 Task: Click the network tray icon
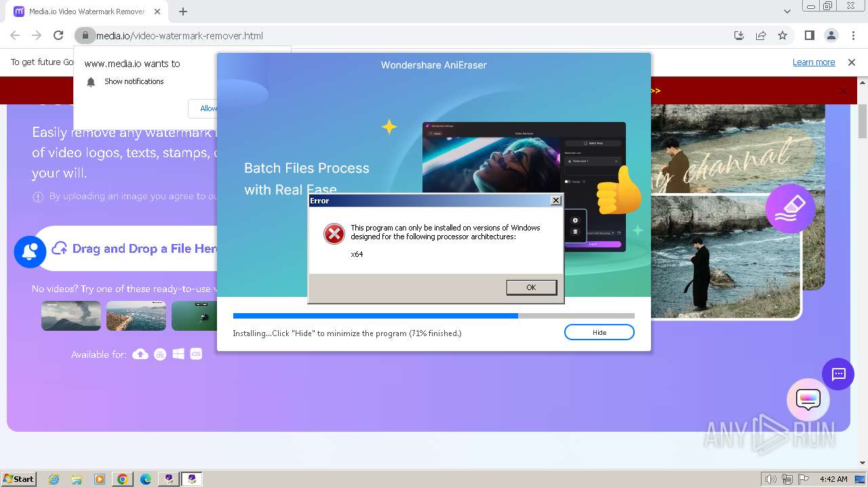[x=787, y=479]
